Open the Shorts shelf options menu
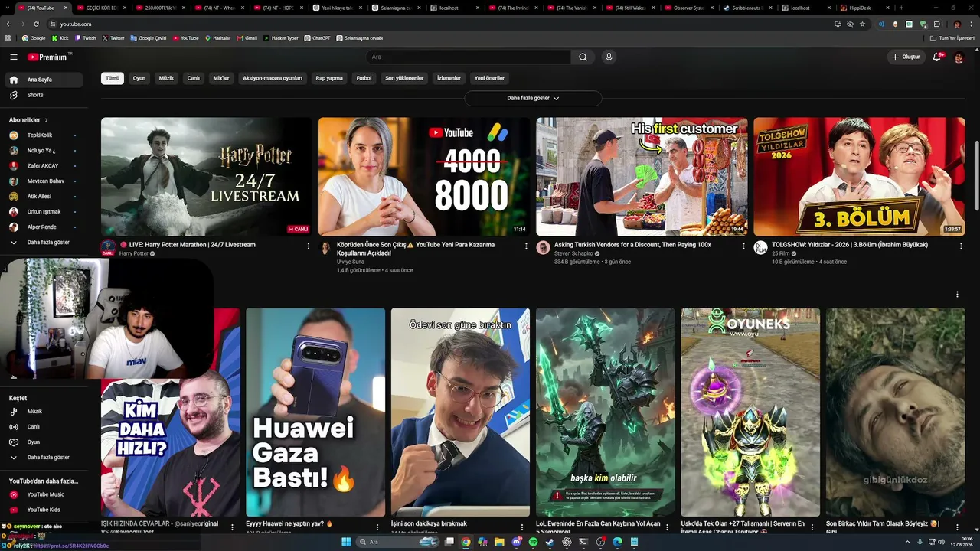 (957, 295)
